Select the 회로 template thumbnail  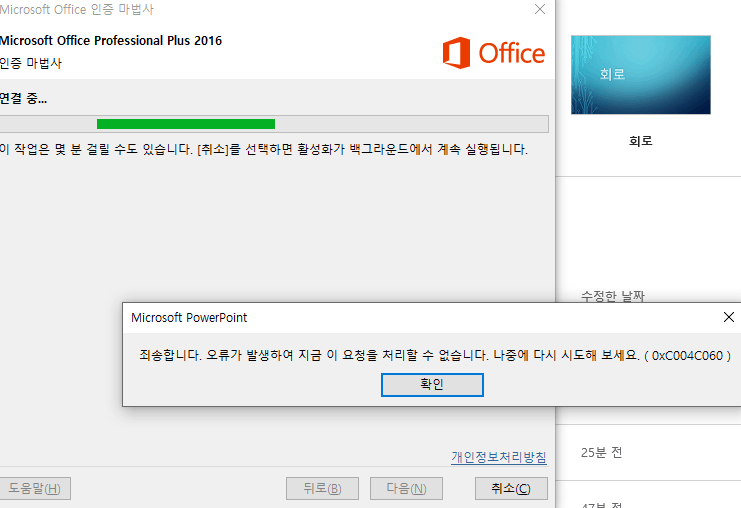click(640, 75)
